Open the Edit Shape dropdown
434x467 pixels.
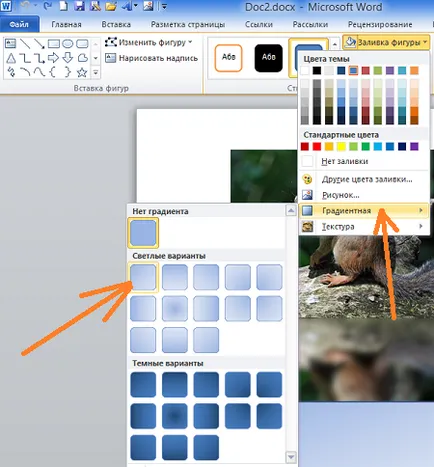pyautogui.click(x=149, y=42)
